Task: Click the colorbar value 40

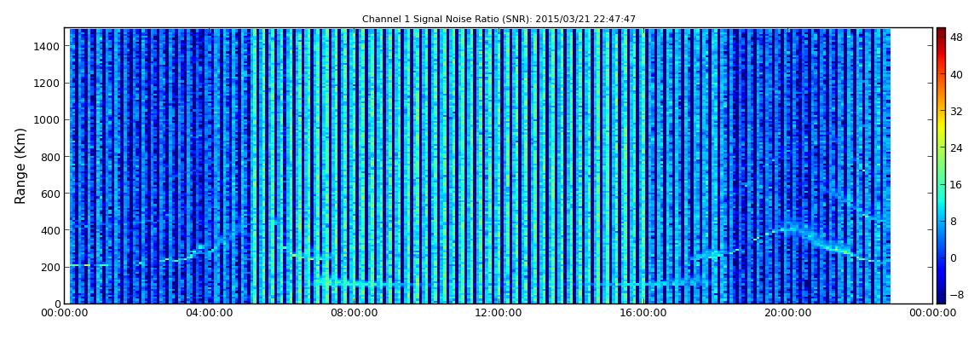Action: point(956,74)
